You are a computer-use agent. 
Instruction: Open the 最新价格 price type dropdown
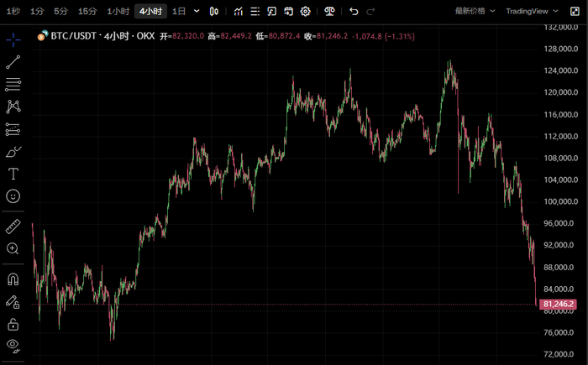[475, 12]
